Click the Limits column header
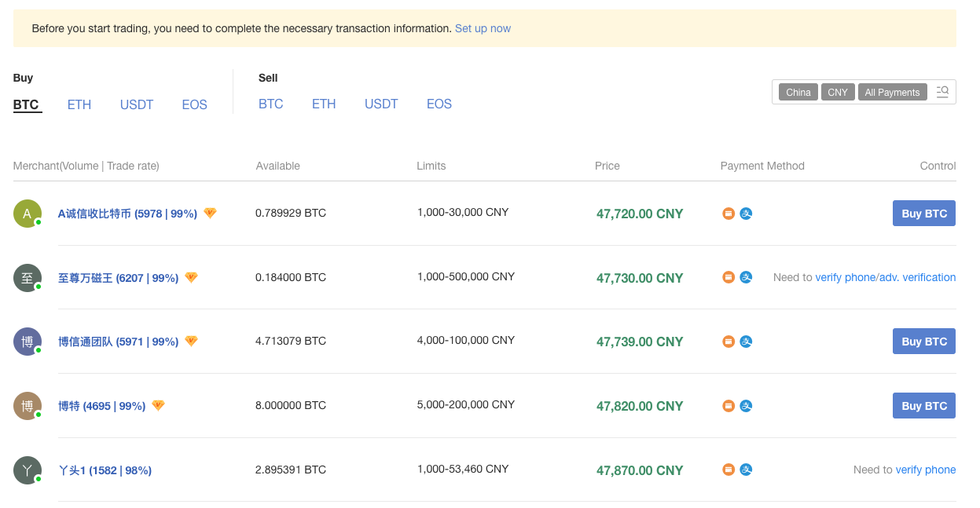The height and width of the screenshot is (508, 980). click(x=431, y=166)
